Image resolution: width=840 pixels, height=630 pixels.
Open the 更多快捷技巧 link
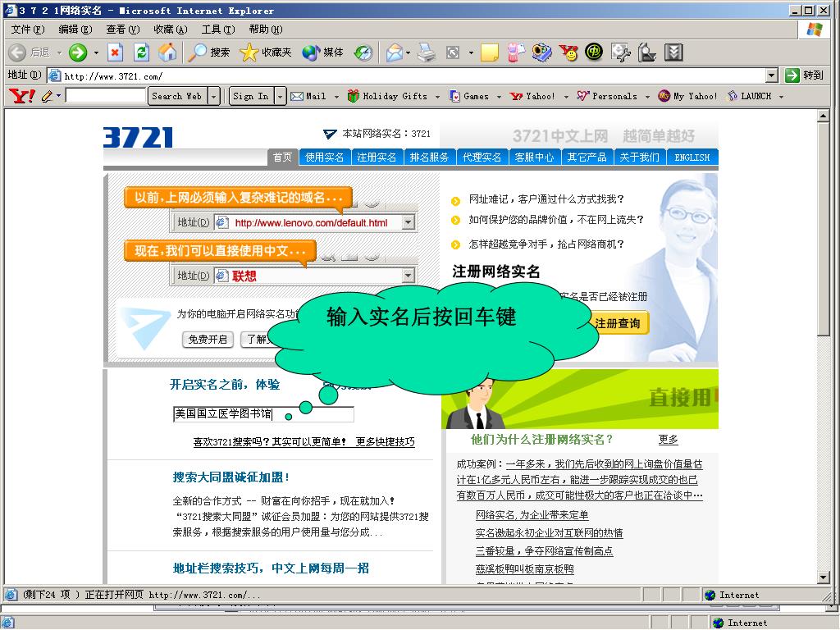tap(386, 442)
